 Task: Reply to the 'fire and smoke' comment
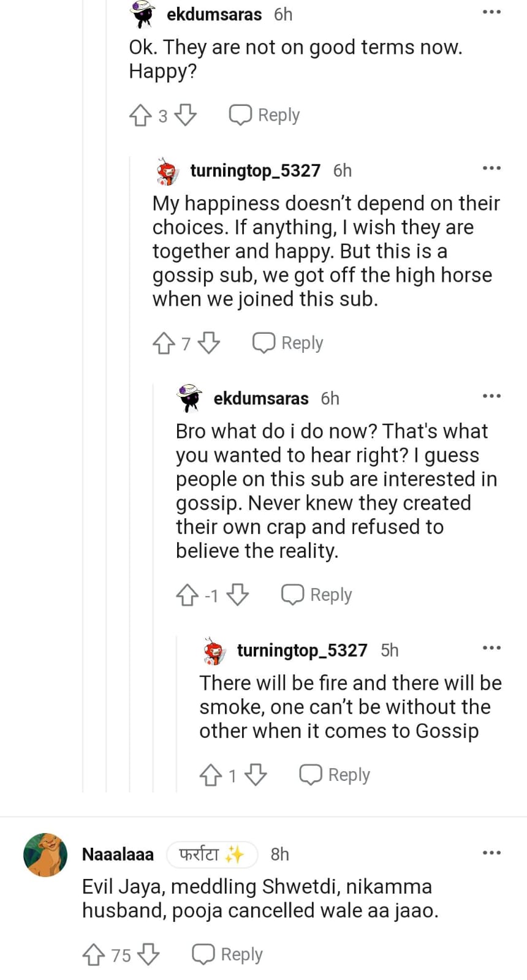pyautogui.click(x=335, y=775)
